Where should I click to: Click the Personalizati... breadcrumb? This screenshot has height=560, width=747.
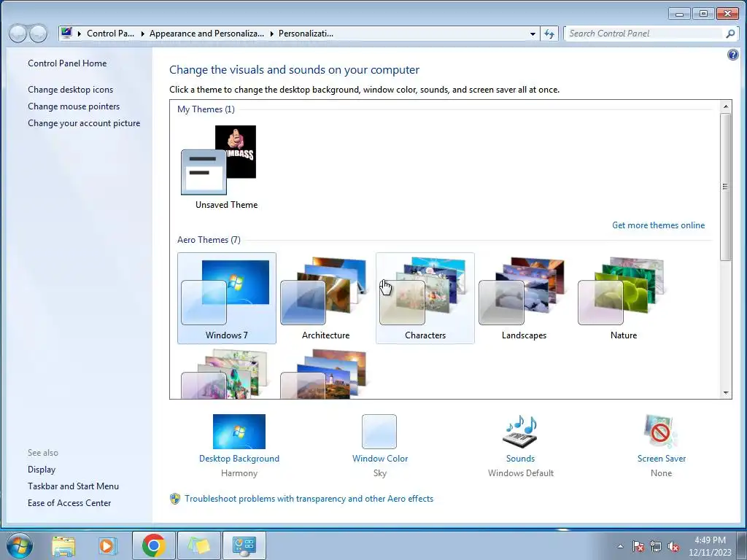[x=306, y=34]
